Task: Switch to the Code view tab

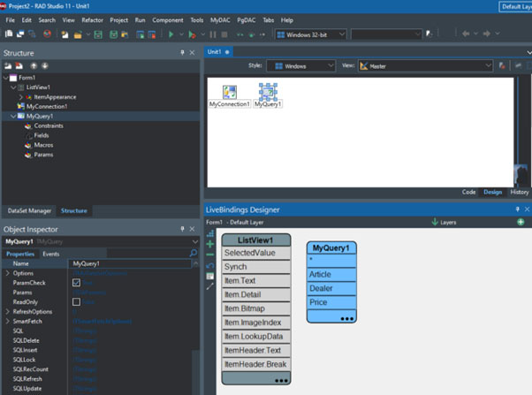Action: pyautogui.click(x=468, y=192)
